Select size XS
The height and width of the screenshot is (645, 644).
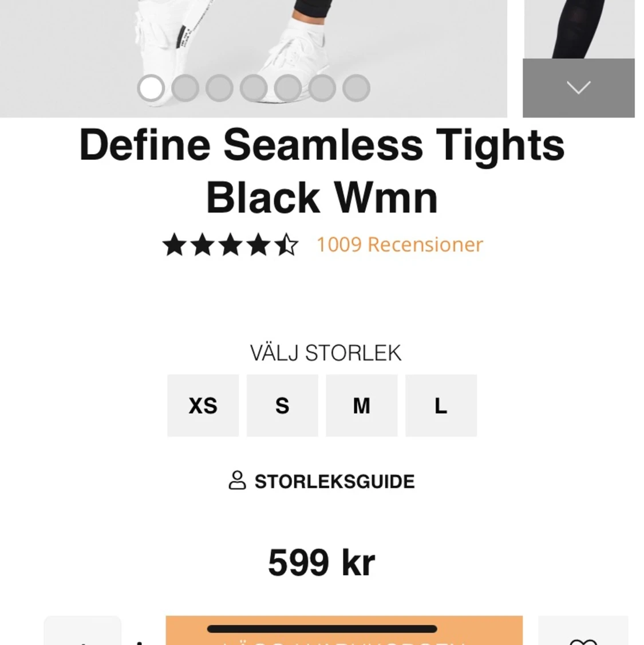pyautogui.click(x=203, y=406)
